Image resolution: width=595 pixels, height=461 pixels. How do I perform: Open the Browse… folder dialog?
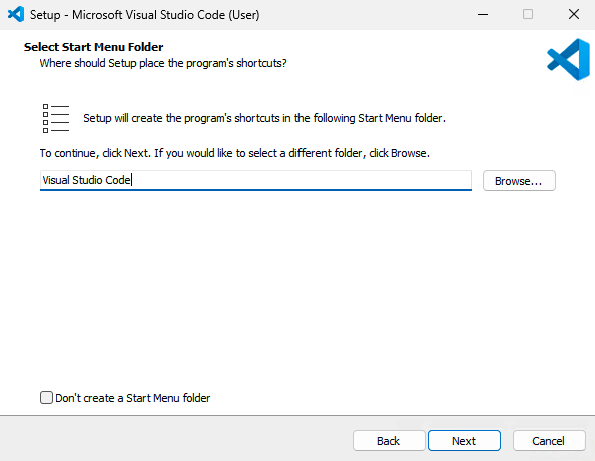pyautogui.click(x=519, y=181)
